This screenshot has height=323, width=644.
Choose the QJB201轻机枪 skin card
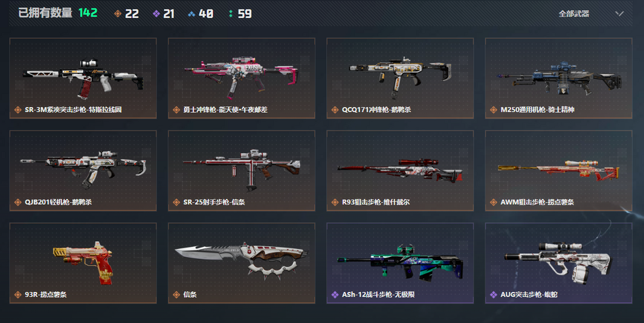pos(83,171)
